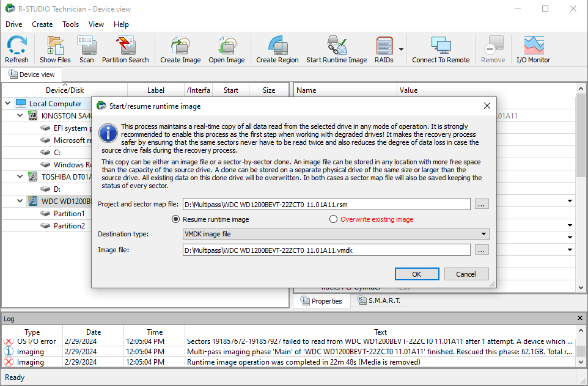Click the info icon in the dialog
The image size is (588, 386).
tap(108, 133)
